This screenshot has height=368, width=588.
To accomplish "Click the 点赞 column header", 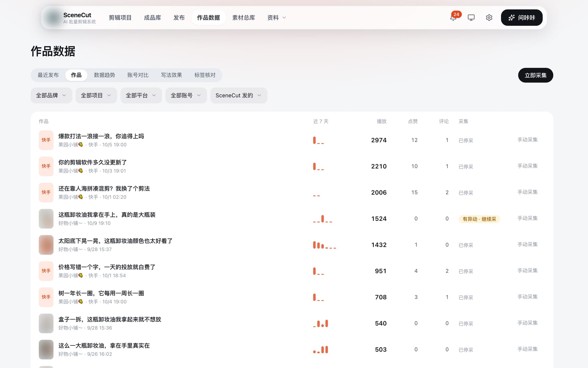I will pyautogui.click(x=413, y=121).
